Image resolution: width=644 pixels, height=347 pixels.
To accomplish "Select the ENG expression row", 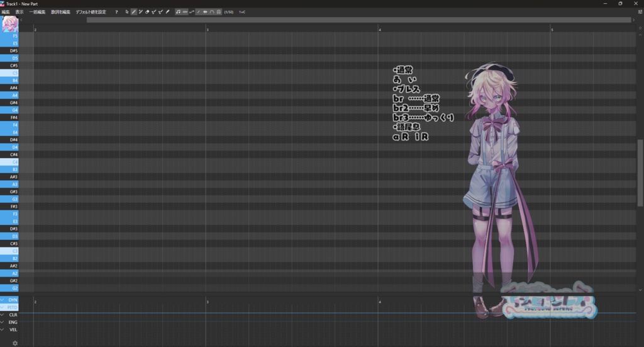I will tap(9, 322).
